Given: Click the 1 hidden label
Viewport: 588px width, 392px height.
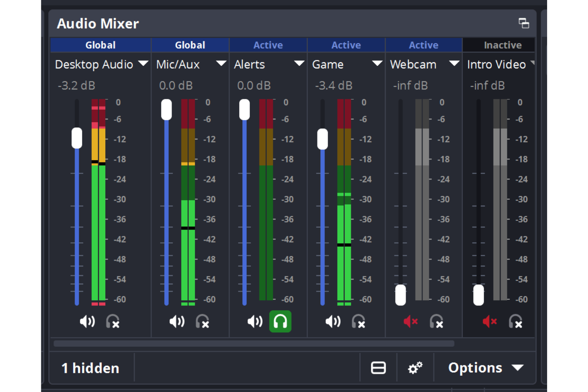Looking at the screenshot, I should 90,368.
